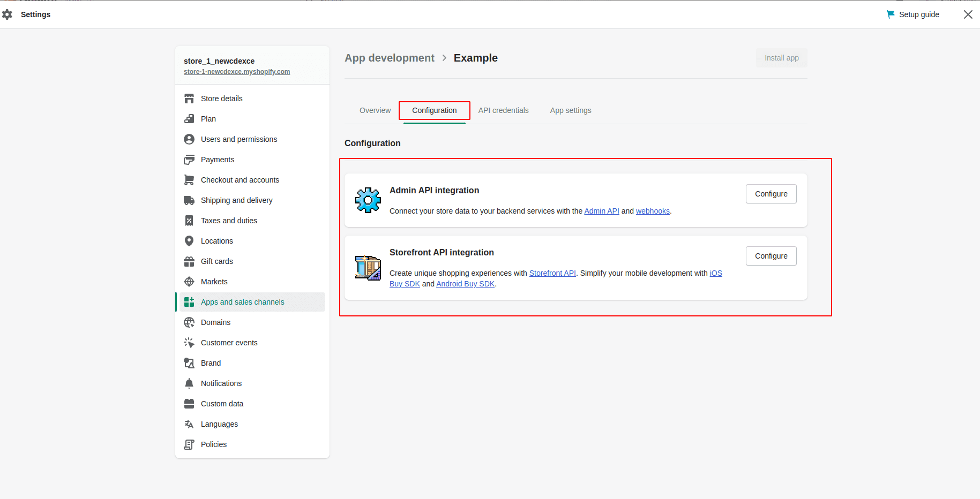The image size is (980, 499).
Task: Open store-1-newcdexce.myshopify.com link
Action: [x=237, y=72]
